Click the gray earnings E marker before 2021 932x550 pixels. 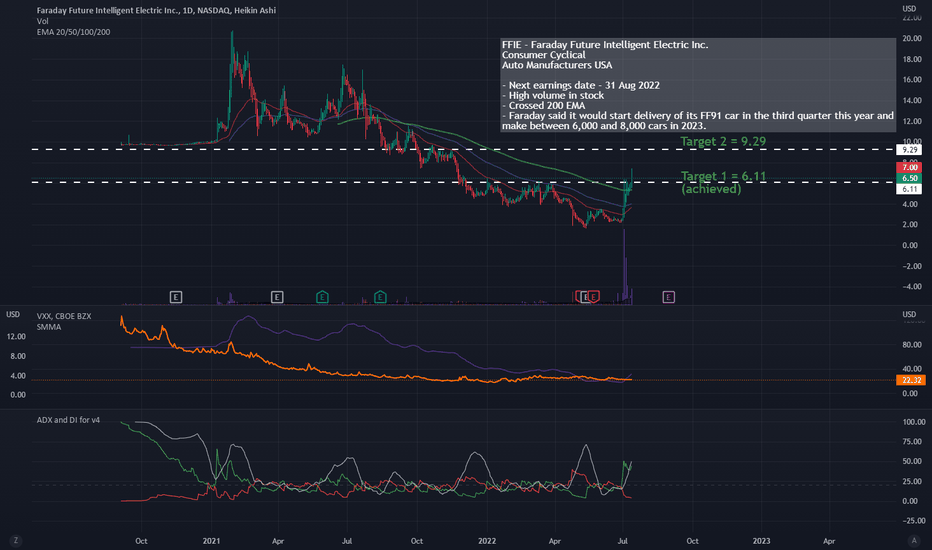(175, 297)
